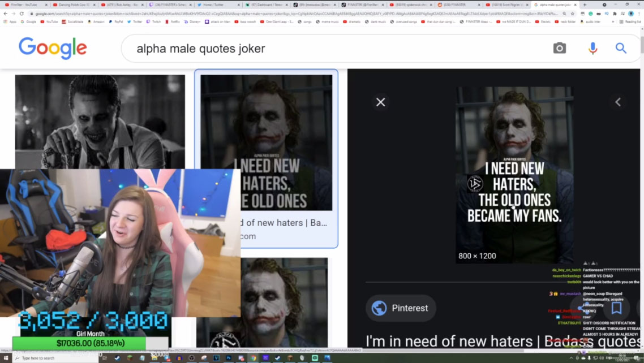The width and height of the screenshot is (644, 363).
Task: Reload the page with the refresh icon
Action: point(22,14)
